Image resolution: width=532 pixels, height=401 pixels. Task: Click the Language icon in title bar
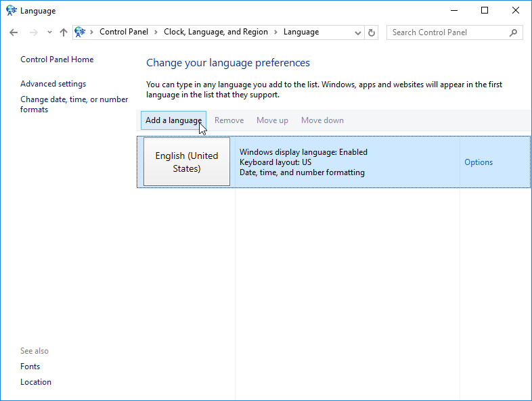click(12, 11)
